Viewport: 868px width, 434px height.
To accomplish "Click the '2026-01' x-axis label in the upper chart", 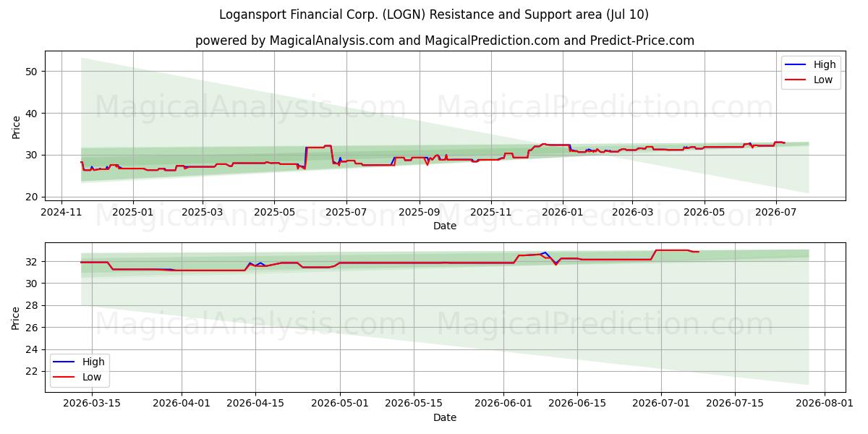I will pyautogui.click(x=563, y=213).
